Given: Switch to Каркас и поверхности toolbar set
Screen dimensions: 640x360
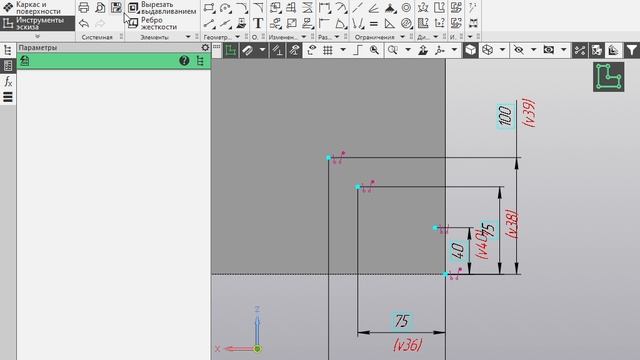Looking at the screenshot, I should tap(37, 8).
